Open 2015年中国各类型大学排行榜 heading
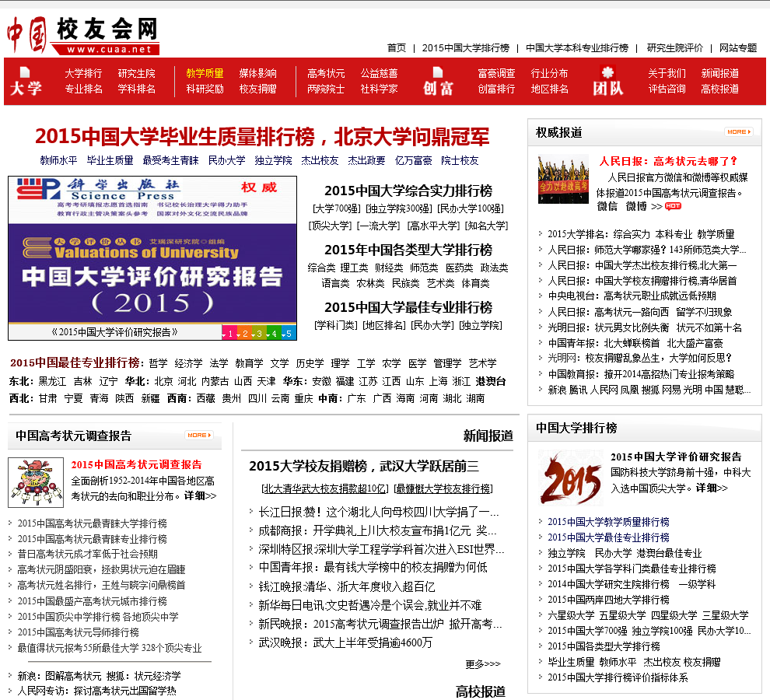The width and height of the screenshot is (770, 700). (408, 250)
